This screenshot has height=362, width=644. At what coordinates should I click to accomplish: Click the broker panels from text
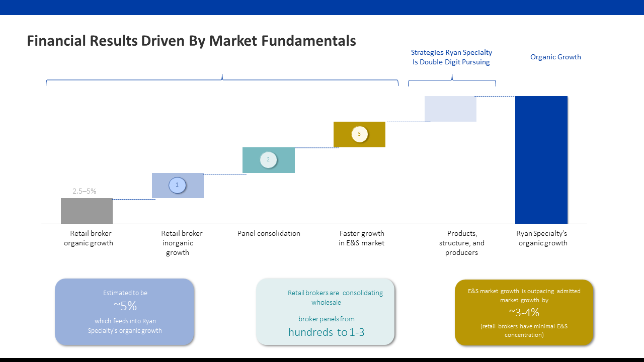pyautogui.click(x=326, y=319)
